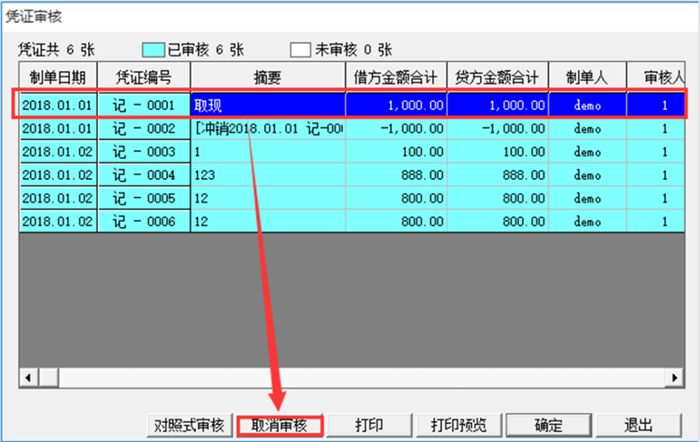Screen dimensions: 700x442
Task: Click debit amount 100.00 in row 0003
Action: click(396, 152)
